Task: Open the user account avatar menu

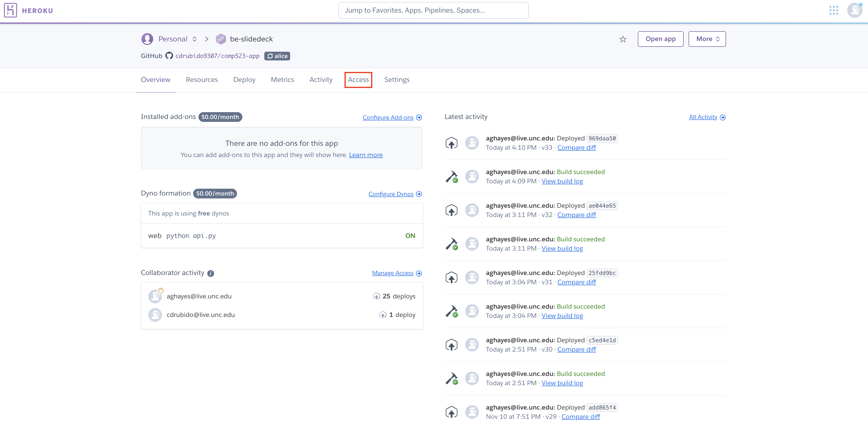Action: click(855, 10)
